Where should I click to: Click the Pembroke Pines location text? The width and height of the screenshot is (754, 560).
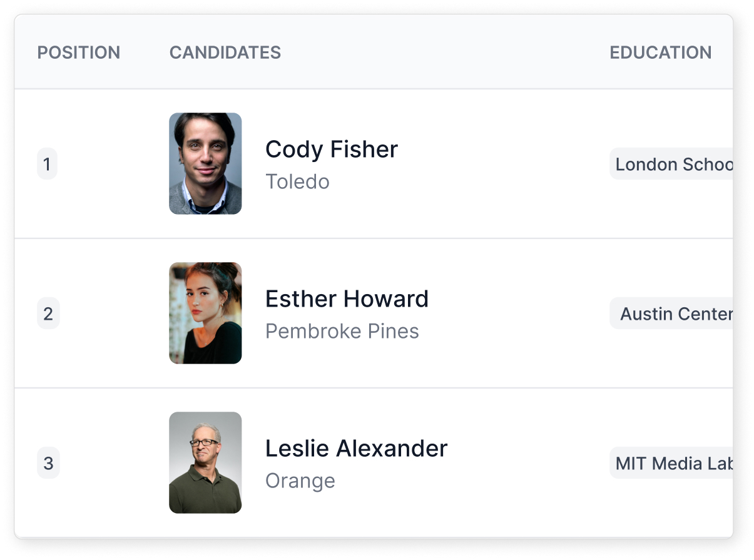[x=342, y=332]
